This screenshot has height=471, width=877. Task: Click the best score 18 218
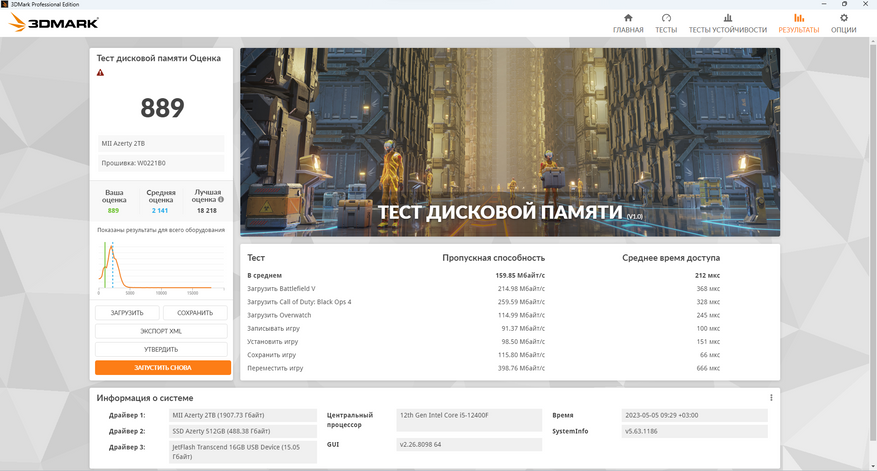pos(206,211)
